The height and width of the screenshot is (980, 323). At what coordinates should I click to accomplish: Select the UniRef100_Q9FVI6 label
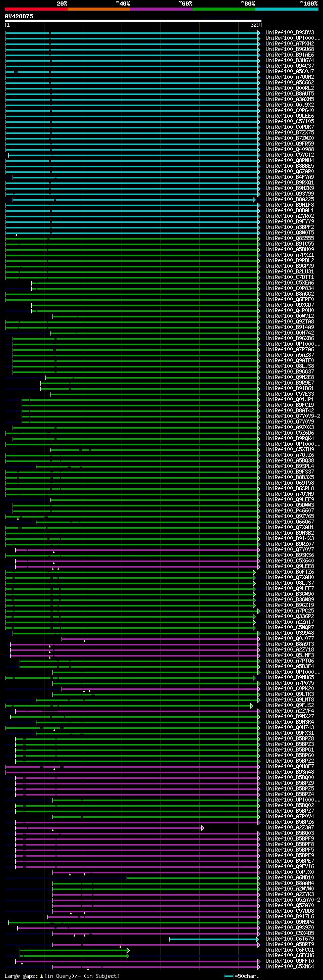click(x=290, y=866)
